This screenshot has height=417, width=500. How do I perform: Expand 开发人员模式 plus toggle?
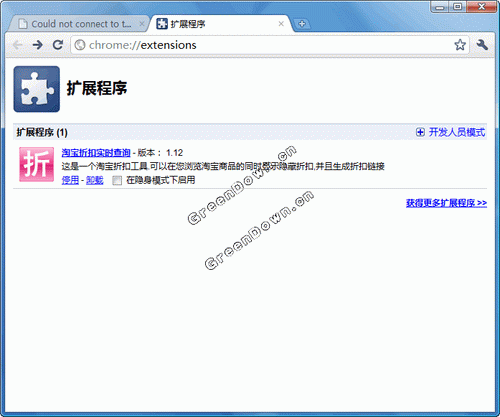420,132
